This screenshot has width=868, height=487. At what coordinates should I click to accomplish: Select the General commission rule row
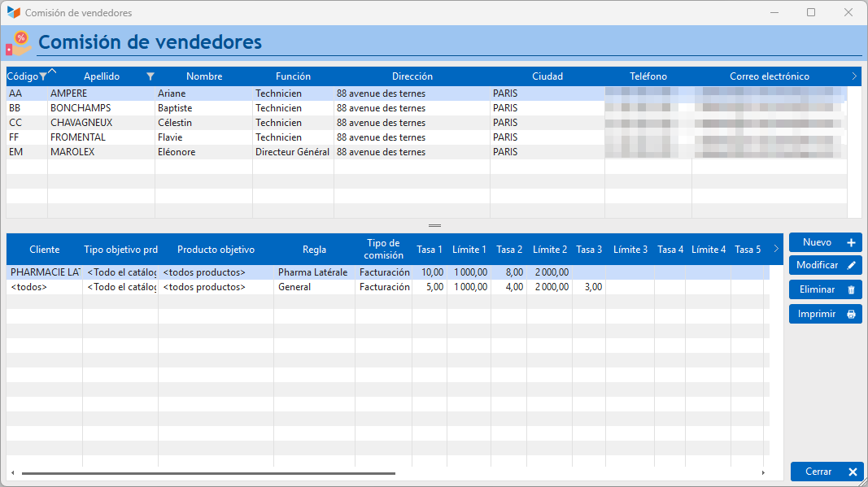click(387, 287)
